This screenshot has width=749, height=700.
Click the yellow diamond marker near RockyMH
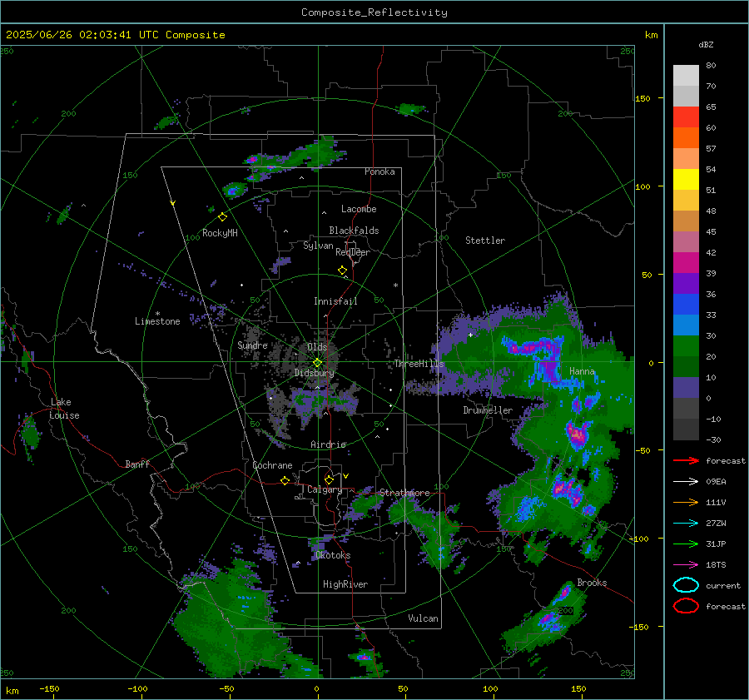coord(222,217)
